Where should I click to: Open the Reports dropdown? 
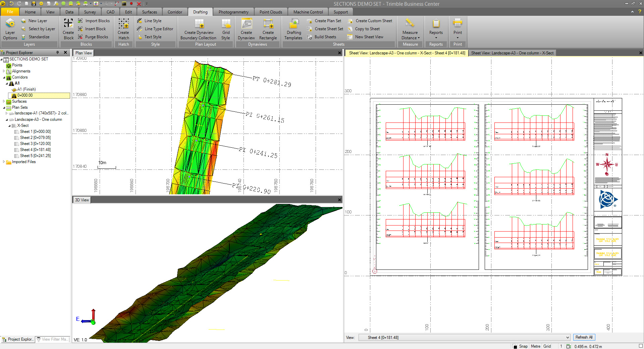(x=436, y=29)
